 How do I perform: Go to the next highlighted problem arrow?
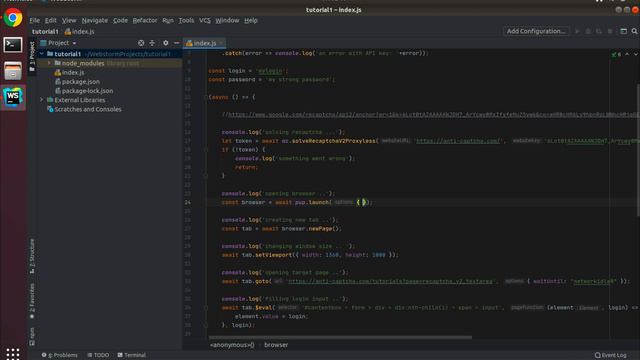click(x=636, y=54)
